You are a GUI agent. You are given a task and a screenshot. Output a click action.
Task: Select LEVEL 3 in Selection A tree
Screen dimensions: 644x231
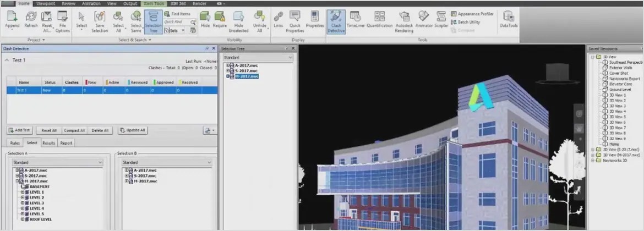tap(36, 203)
